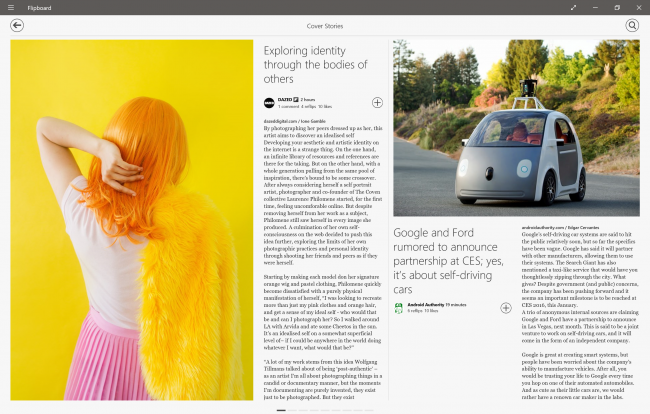Screen dimensions: 650x414
Task: Select the current dark page indicator dash
Action: [x=281, y=410]
